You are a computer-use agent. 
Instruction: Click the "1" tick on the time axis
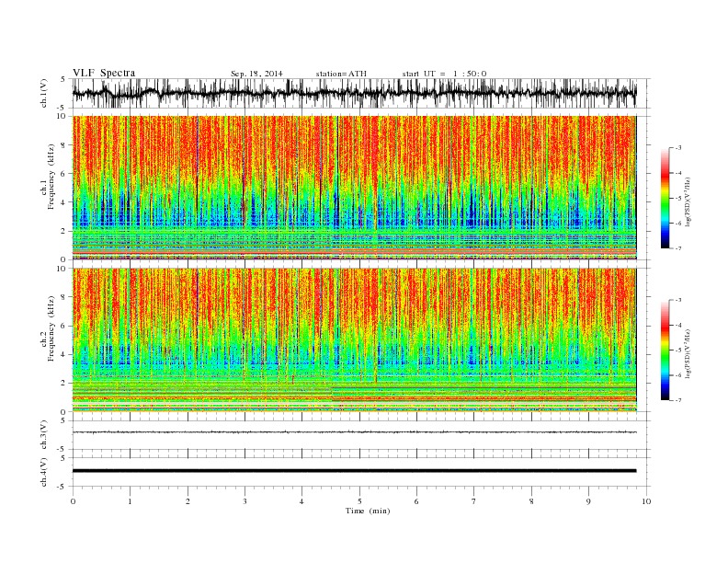(131, 501)
